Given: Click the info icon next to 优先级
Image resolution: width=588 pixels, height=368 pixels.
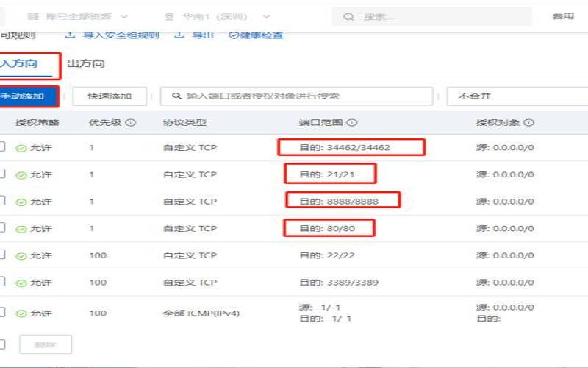Looking at the screenshot, I should pos(131,123).
